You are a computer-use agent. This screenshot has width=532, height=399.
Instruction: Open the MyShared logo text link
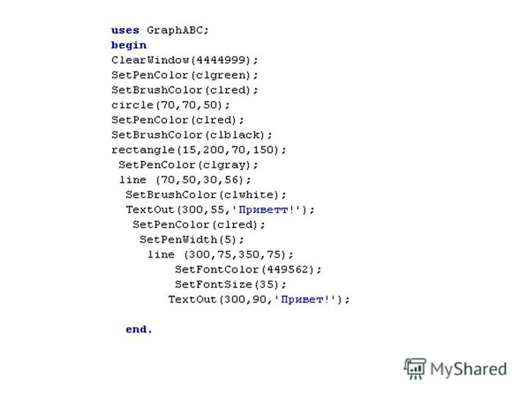tap(469, 369)
